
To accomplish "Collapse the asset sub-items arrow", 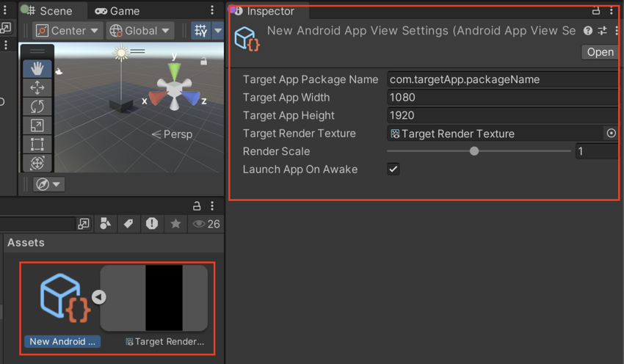I will click(99, 296).
